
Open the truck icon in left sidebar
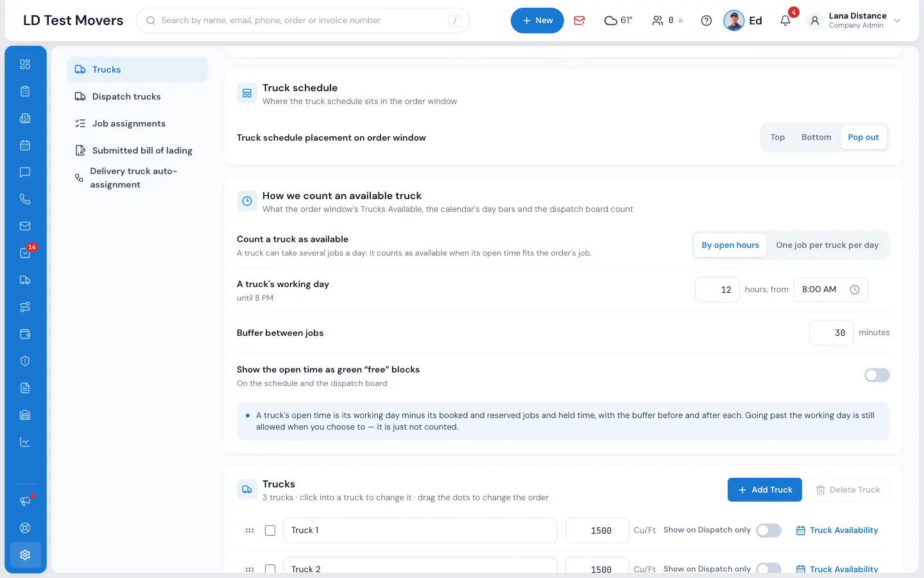[25, 280]
